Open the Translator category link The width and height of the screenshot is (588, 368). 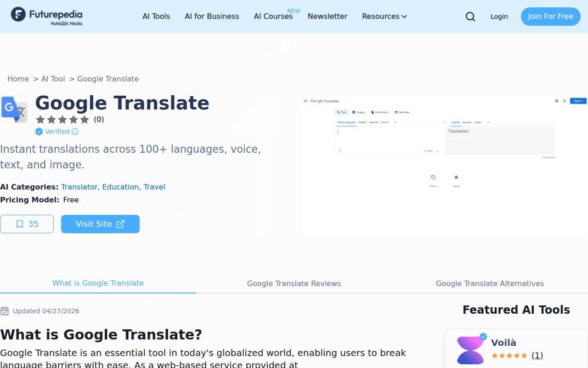(79, 187)
